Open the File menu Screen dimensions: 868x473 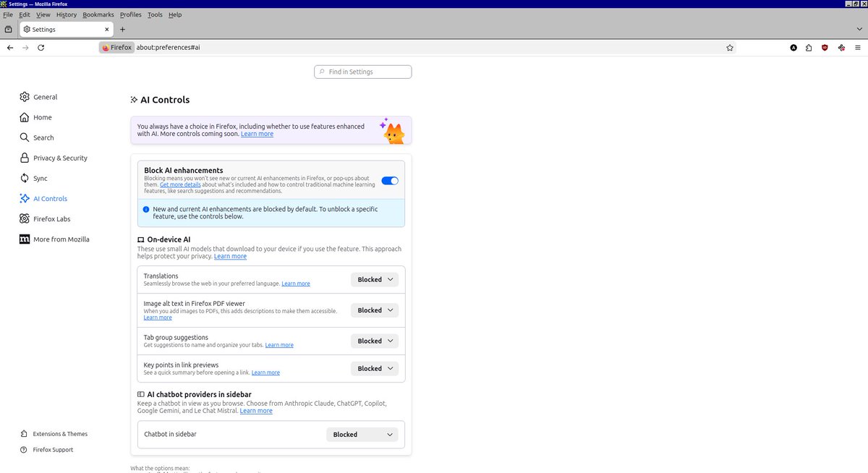click(8, 14)
